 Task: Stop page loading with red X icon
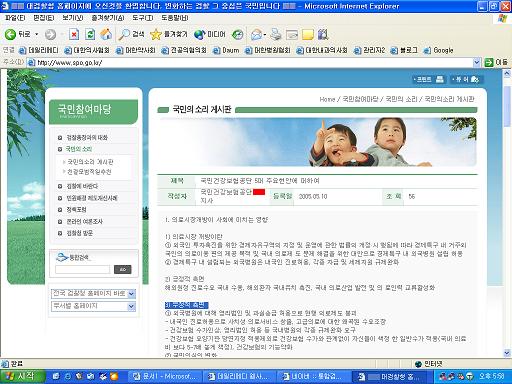(x=74, y=34)
